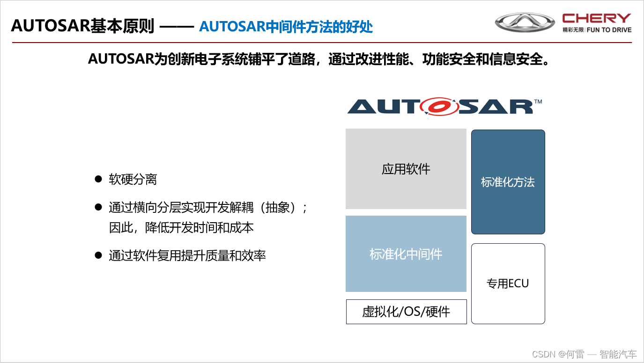Select the 应用软件 block in the diagram
The height and width of the screenshot is (363, 644).
pos(406,168)
